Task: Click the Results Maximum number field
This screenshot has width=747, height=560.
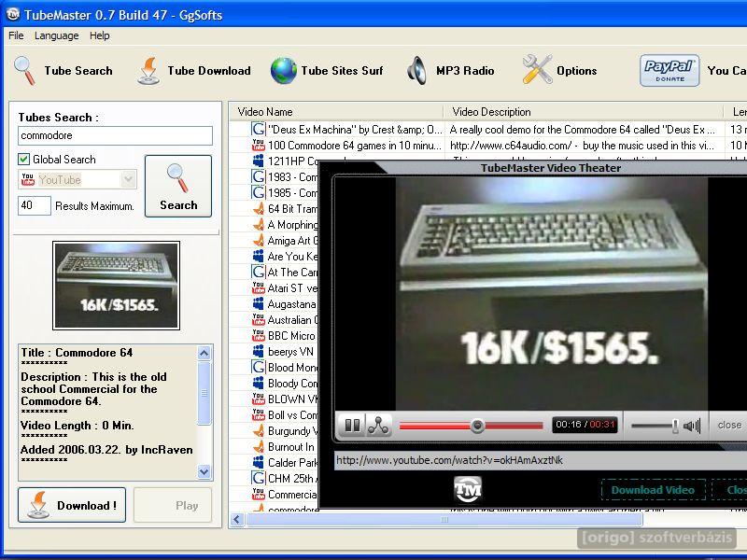Action: tap(35, 205)
